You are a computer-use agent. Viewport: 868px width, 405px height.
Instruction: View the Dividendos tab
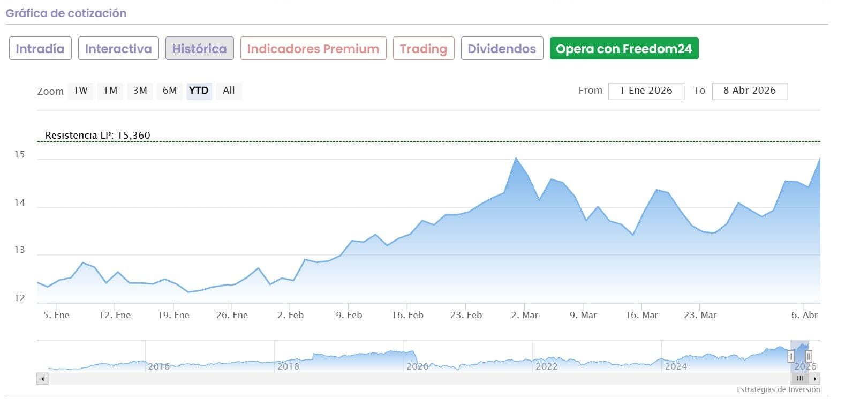502,49
